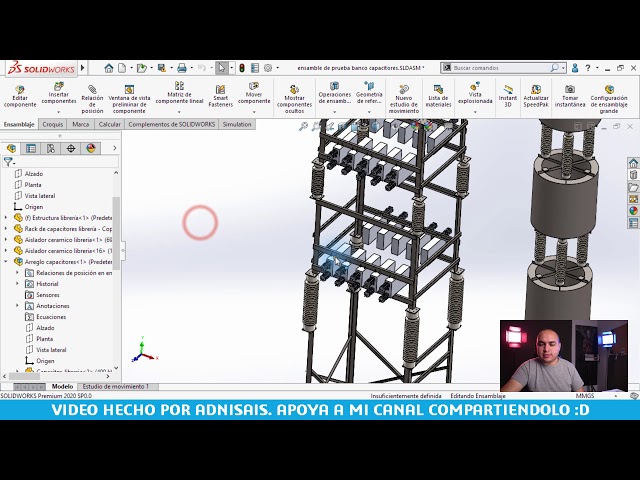The height and width of the screenshot is (480, 640).
Task: Click the Print icon
Action: coord(182,68)
